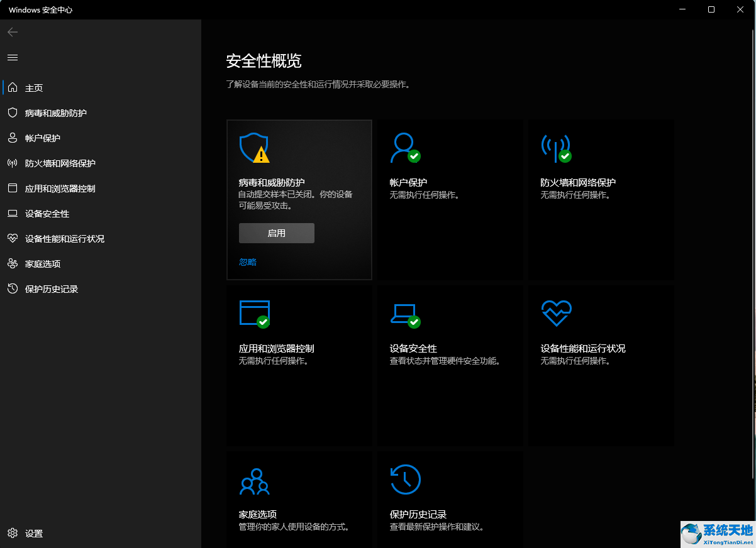Image resolution: width=756 pixels, height=548 pixels.
Task: Click the back arrow at top left
Action: click(13, 31)
